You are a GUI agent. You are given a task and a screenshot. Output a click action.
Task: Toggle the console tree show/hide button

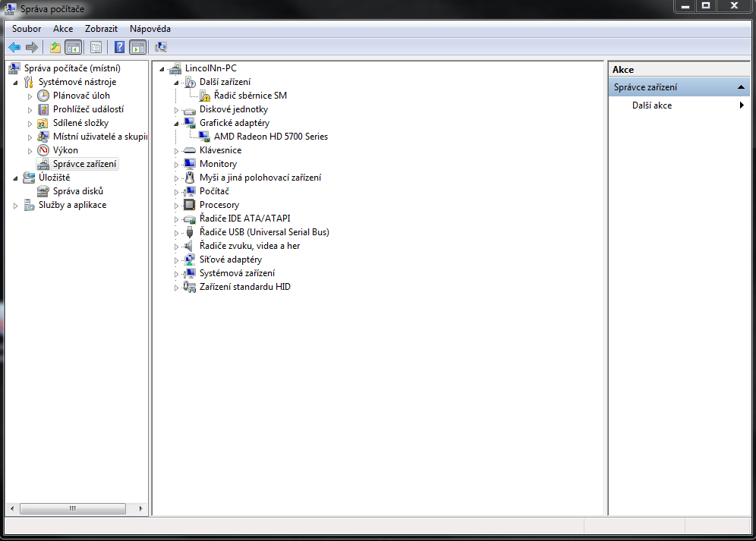tap(74, 47)
